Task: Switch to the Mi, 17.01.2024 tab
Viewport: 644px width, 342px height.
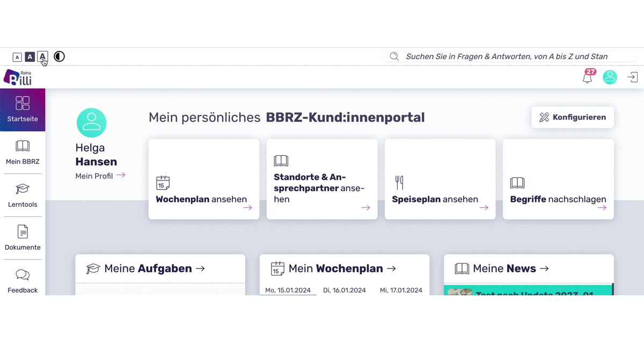Action: click(401, 289)
